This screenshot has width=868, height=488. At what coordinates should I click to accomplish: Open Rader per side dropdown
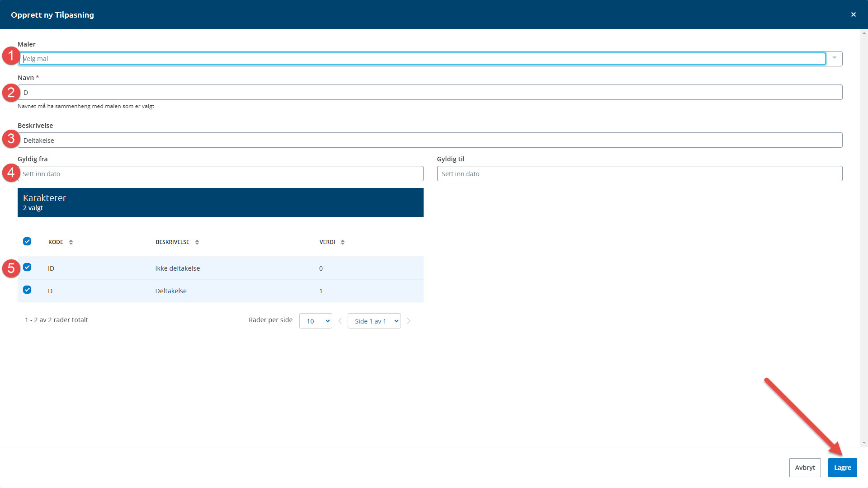(316, 321)
